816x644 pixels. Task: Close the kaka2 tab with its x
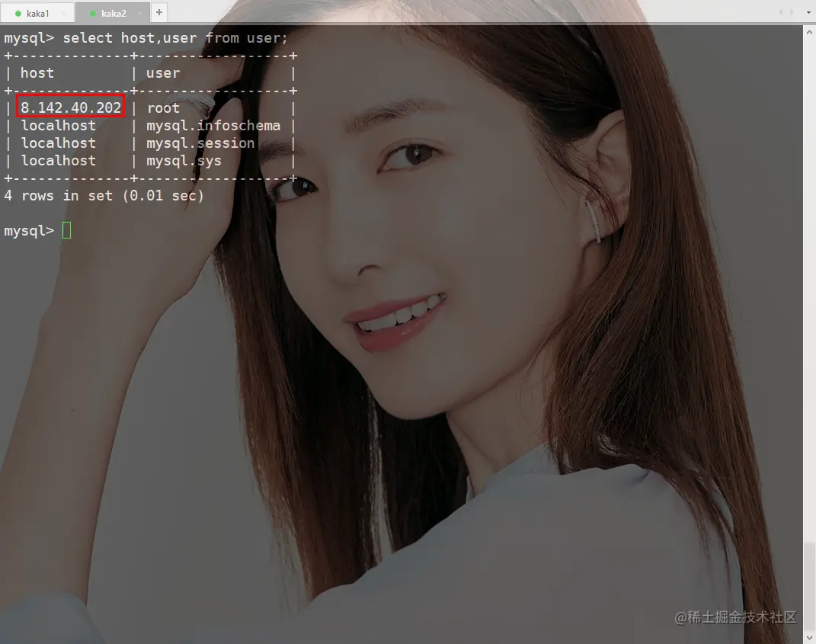tap(139, 14)
